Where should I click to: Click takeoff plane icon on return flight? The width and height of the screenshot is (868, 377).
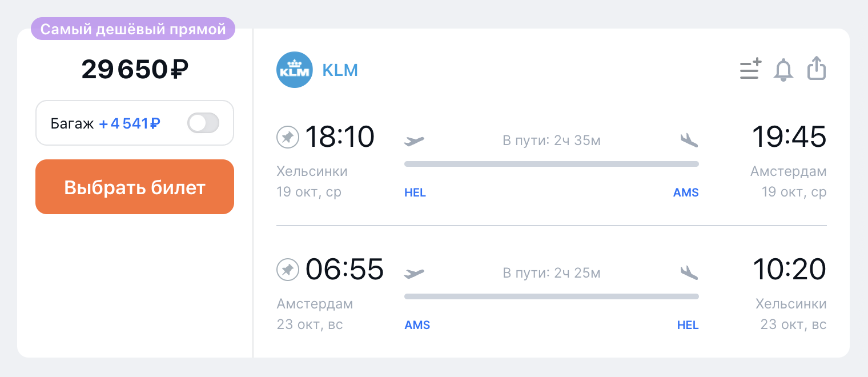pos(415,273)
